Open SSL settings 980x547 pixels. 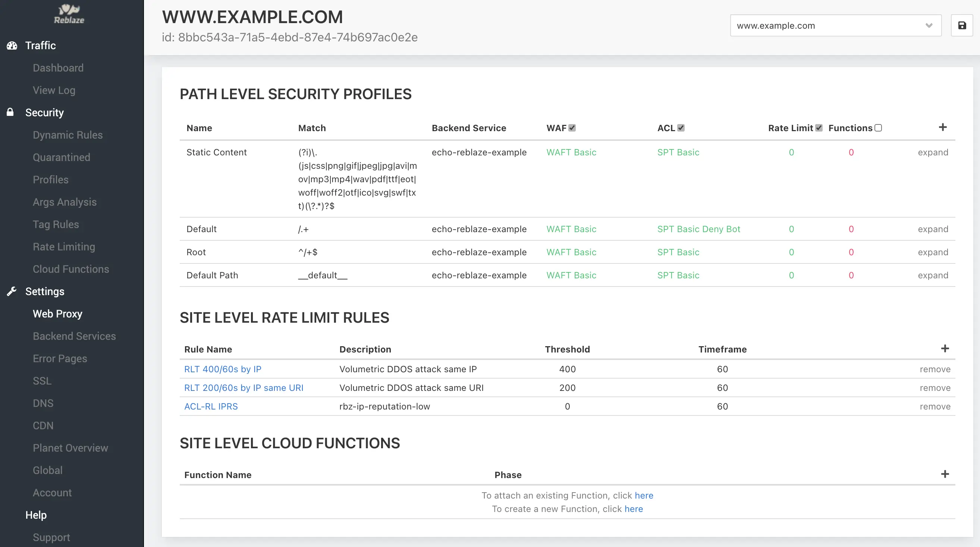tap(42, 381)
